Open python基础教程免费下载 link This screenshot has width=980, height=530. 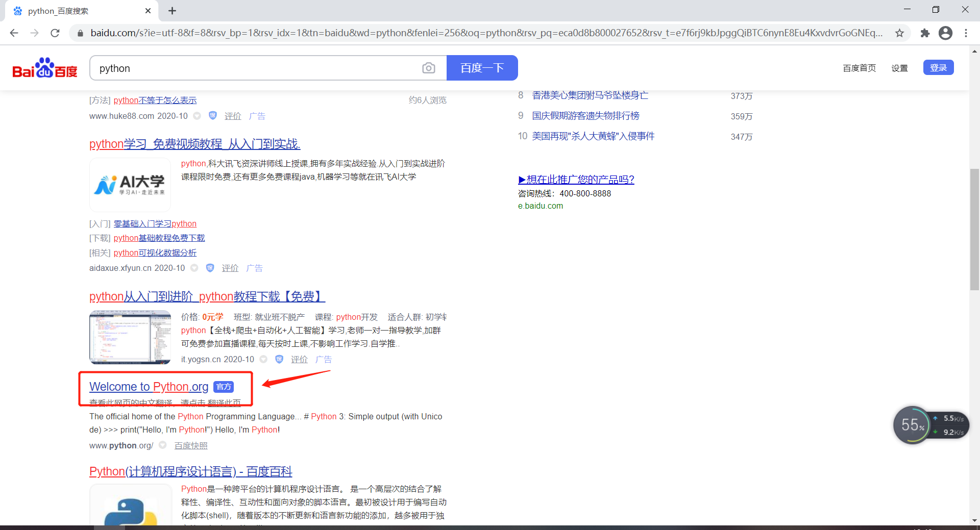coord(159,238)
